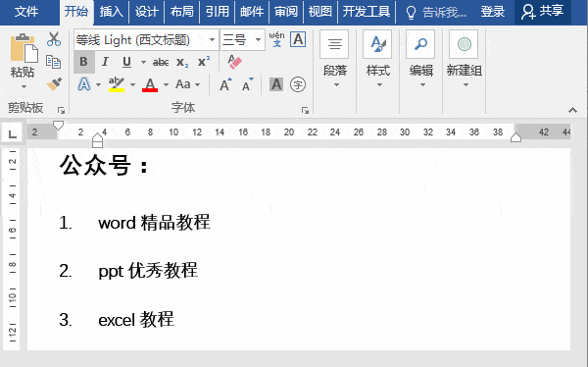
Task: Toggle Underline formatting
Action: point(127,62)
